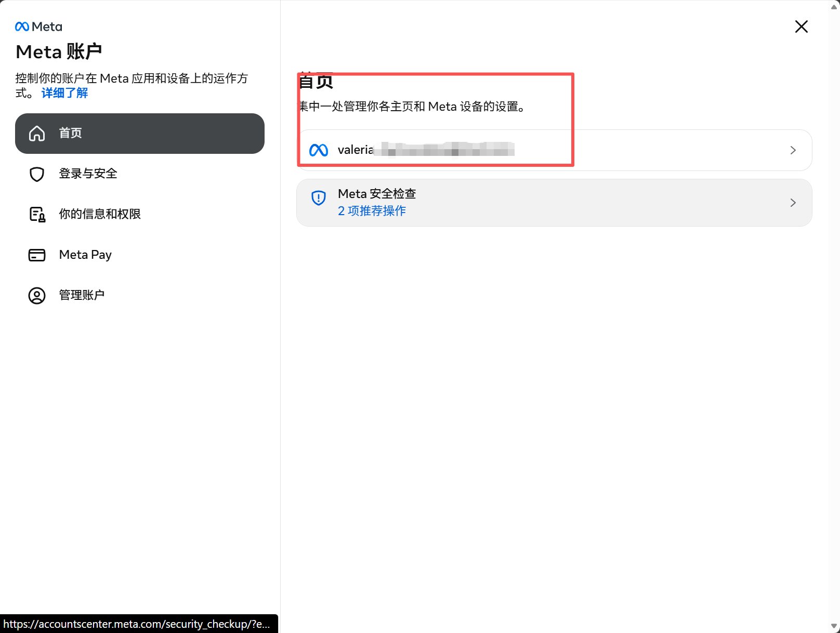Click the Meta 账户 heading text
This screenshot has height=633, width=840.
59,51
